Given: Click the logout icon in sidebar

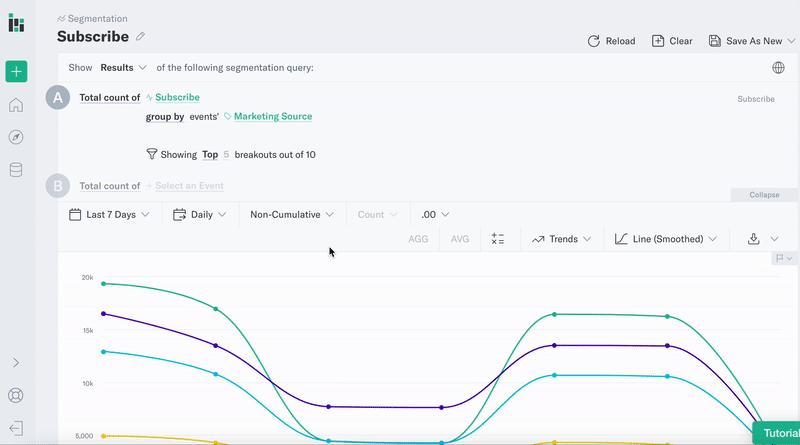Looking at the screenshot, I should (x=16, y=428).
